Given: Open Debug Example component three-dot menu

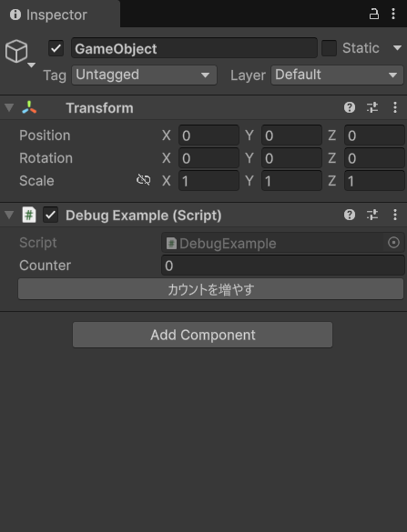Looking at the screenshot, I should coord(395,215).
